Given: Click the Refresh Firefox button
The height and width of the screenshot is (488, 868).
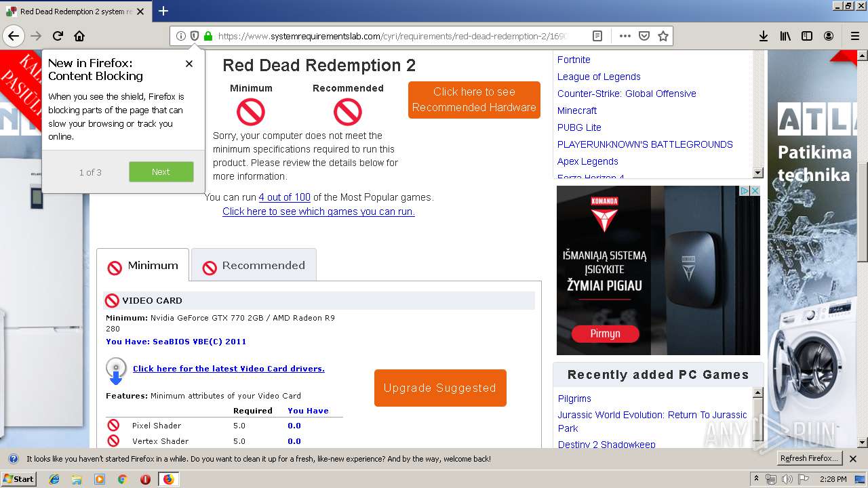Looking at the screenshot, I should tap(809, 458).
